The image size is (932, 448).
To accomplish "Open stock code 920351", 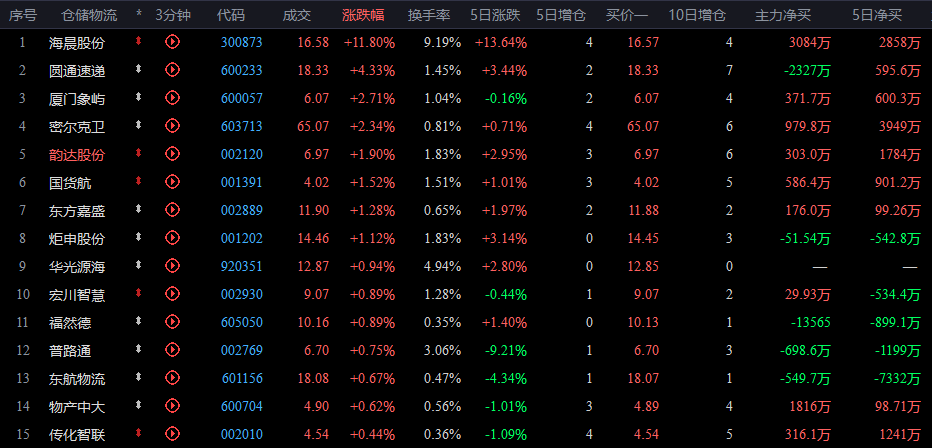I will [241, 266].
